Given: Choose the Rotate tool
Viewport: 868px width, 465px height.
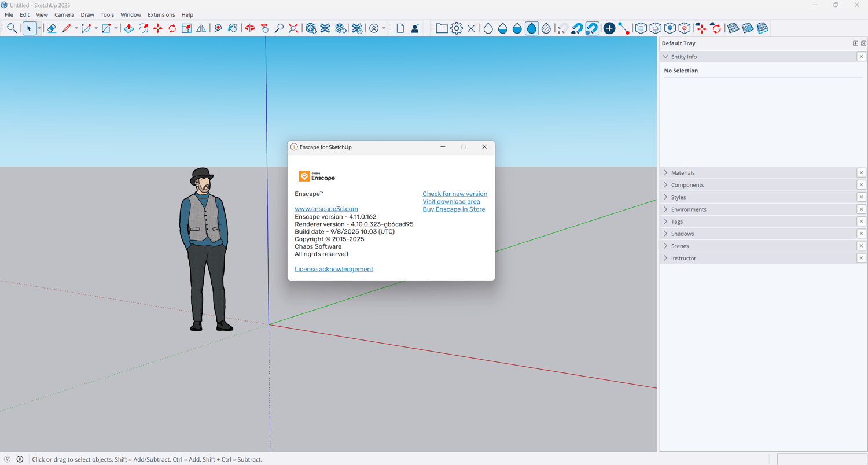Looking at the screenshot, I should click(x=172, y=28).
